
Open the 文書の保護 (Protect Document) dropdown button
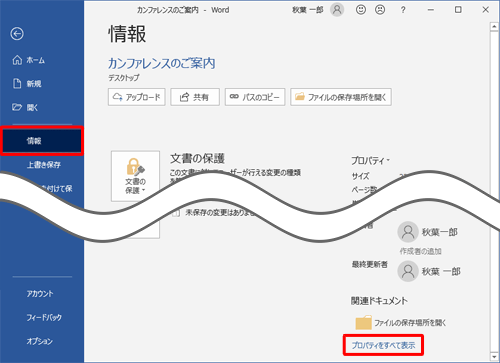[x=135, y=176]
